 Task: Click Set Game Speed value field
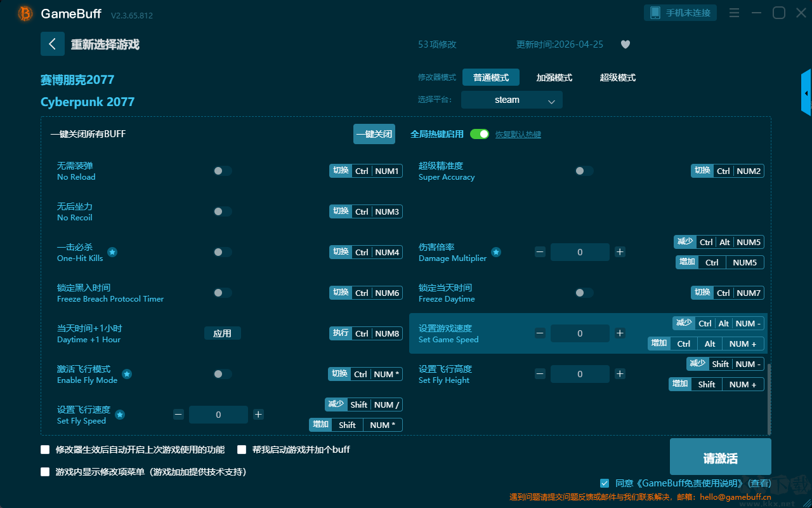pyautogui.click(x=580, y=333)
